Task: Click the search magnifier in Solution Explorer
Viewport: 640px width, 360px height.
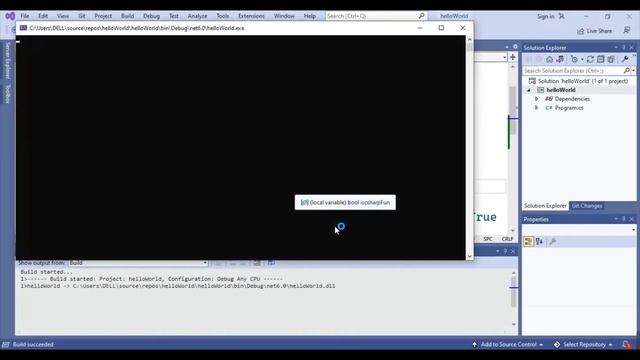Action: coord(627,71)
